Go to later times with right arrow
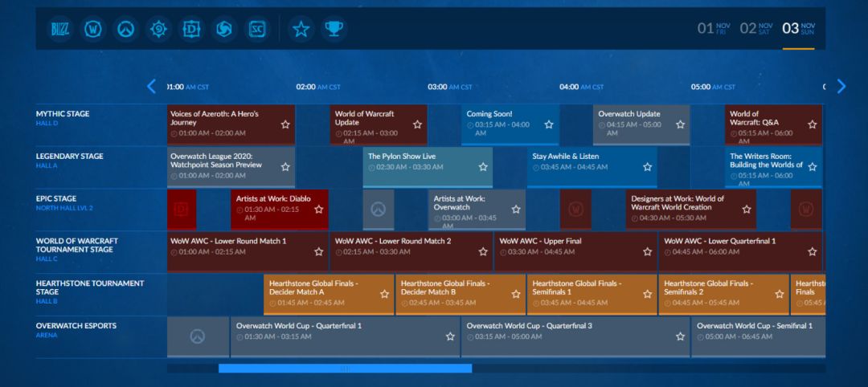The width and height of the screenshot is (868, 387). coord(841,86)
